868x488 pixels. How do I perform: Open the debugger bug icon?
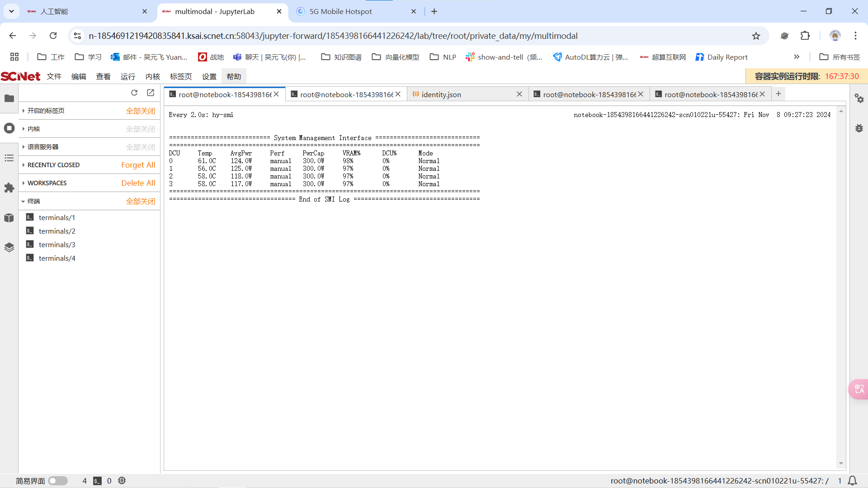pyautogui.click(x=859, y=128)
